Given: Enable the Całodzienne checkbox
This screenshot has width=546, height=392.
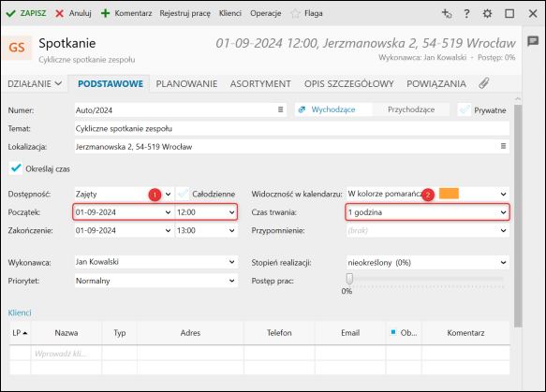Looking at the screenshot, I should 183,194.
